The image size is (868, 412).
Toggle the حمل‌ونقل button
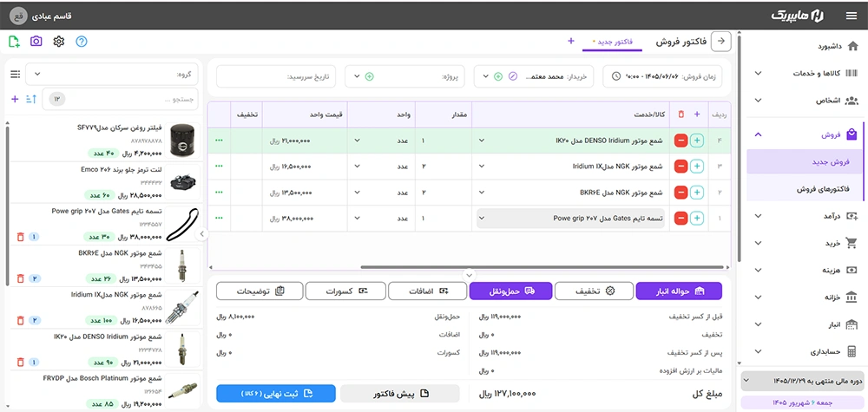510,291
